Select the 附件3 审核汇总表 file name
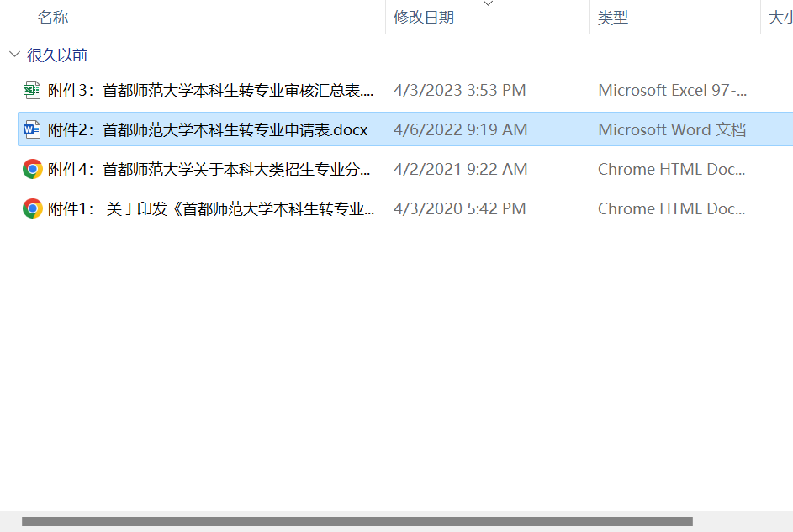The image size is (793, 532). (x=210, y=90)
